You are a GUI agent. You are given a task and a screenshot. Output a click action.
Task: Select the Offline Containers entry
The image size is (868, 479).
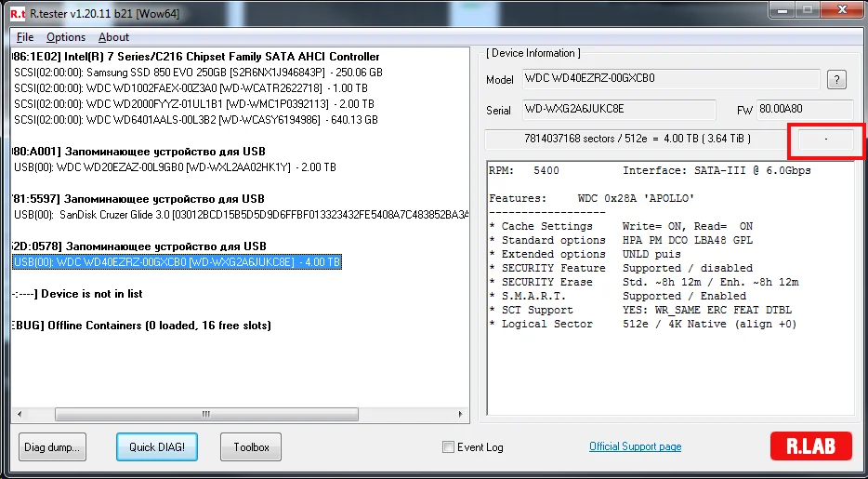pos(141,326)
